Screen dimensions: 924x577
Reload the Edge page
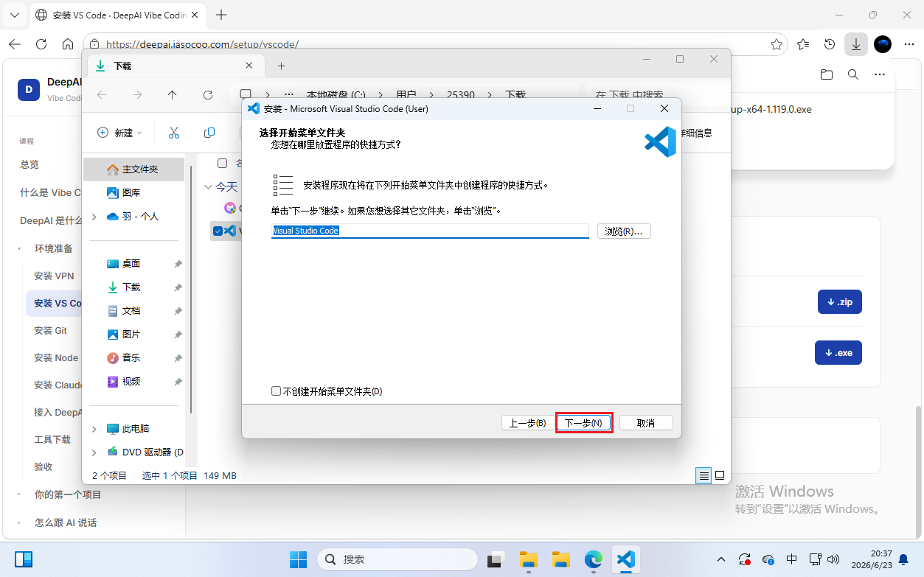click(41, 44)
